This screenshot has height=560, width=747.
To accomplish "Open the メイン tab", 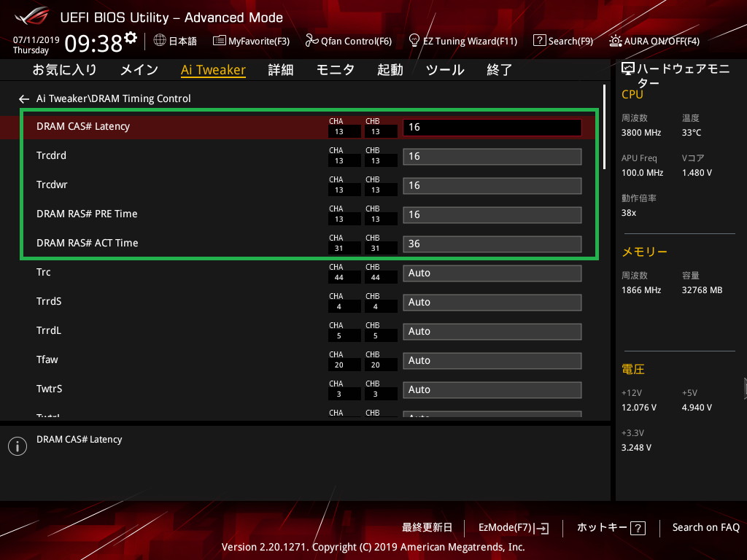I will [x=139, y=70].
